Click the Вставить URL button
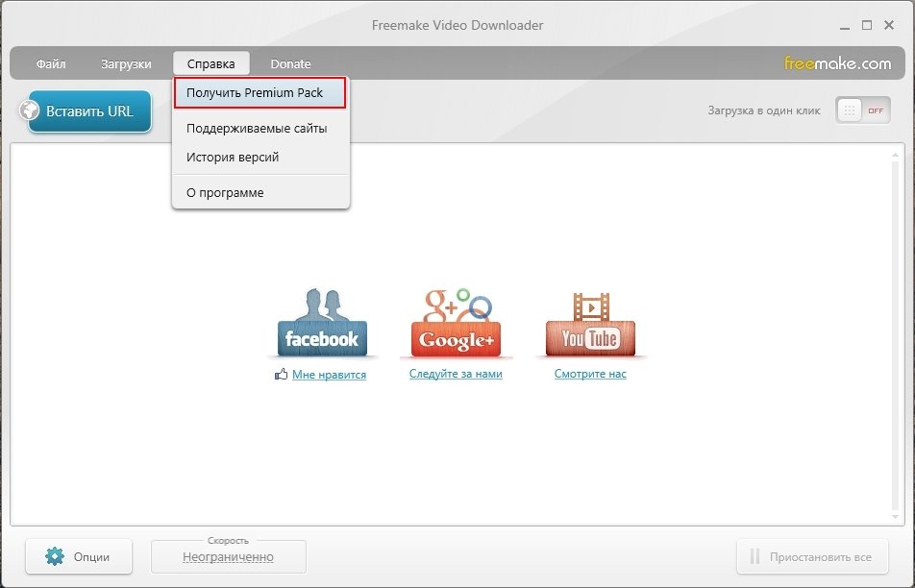 pyautogui.click(x=89, y=110)
